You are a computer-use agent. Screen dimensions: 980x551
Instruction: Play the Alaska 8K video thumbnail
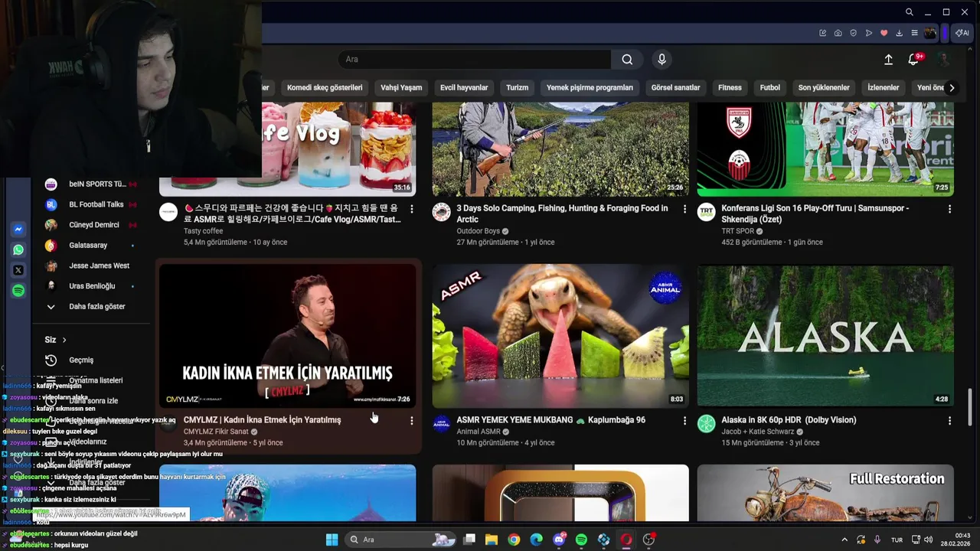[825, 335]
